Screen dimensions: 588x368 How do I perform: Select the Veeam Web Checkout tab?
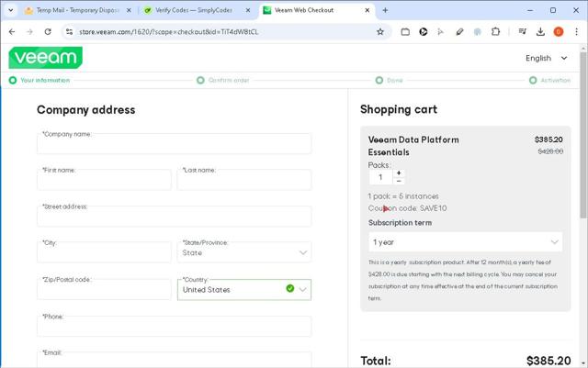(x=317, y=10)
